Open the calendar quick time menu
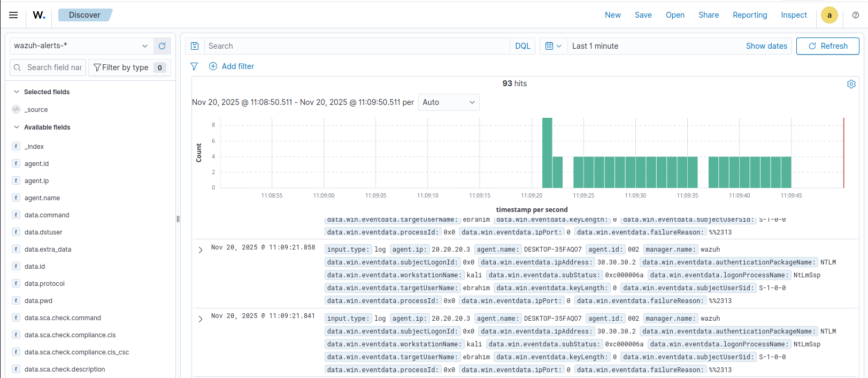This screenshot has height=378, width=868. (553, 46)
